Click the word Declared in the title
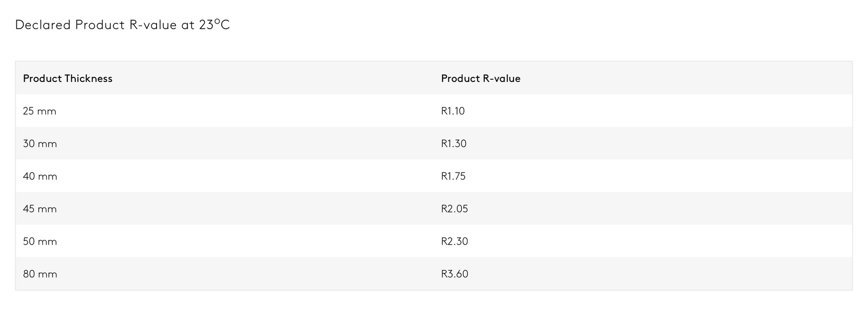 click(43, 25)
